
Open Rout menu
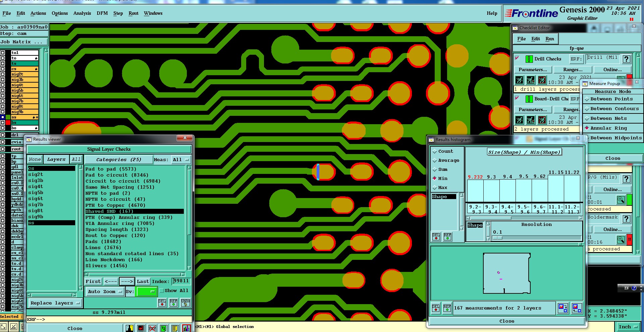point(133,13)
